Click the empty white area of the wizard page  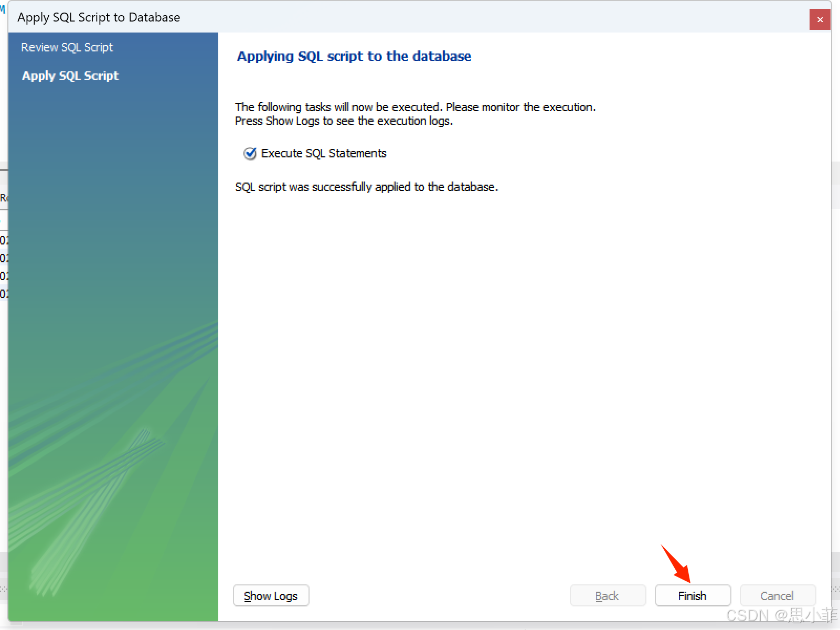[x=525, y=367]
